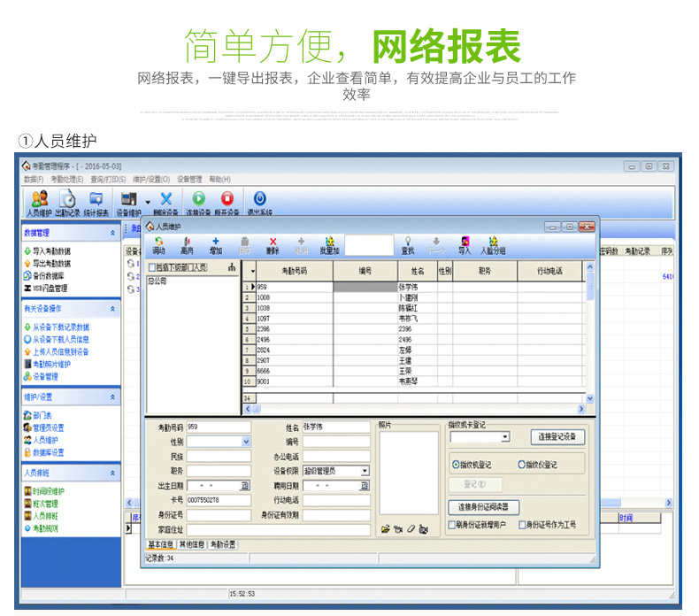This screenshot has height=616, width=699.
Task: Collapse the 数据管理 sidebar section
Action: [112, 233]
